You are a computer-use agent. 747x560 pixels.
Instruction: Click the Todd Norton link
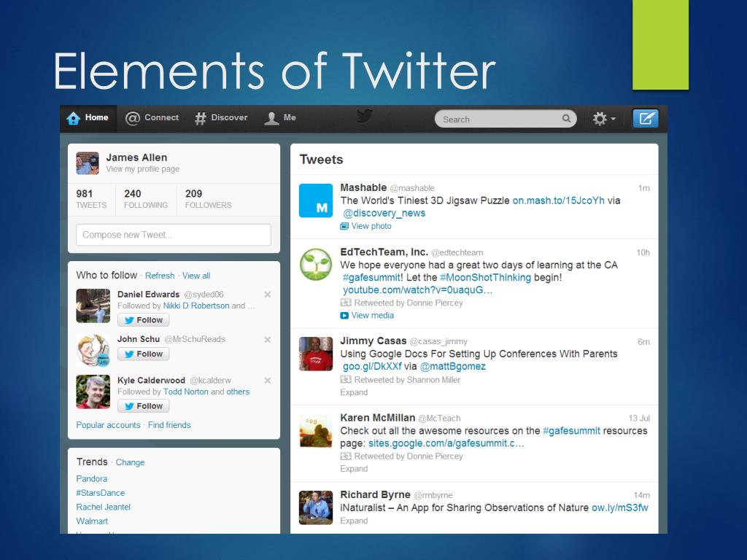[186, 392]
